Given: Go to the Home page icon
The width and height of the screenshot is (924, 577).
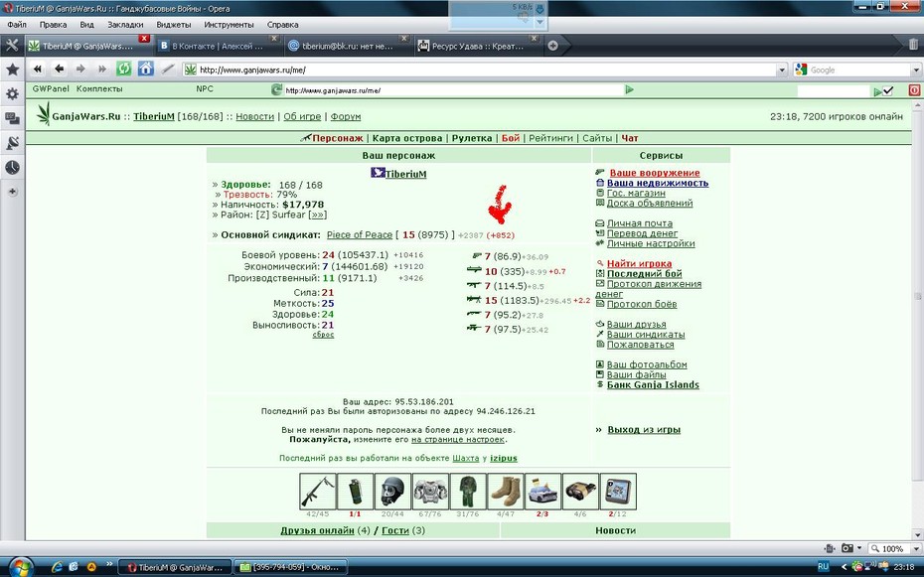Looking at the screenshot, I should coord(145,69).
